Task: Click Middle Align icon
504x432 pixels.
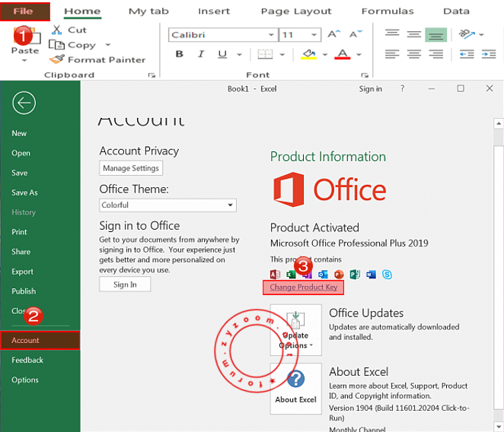Action: pos(414,34)
